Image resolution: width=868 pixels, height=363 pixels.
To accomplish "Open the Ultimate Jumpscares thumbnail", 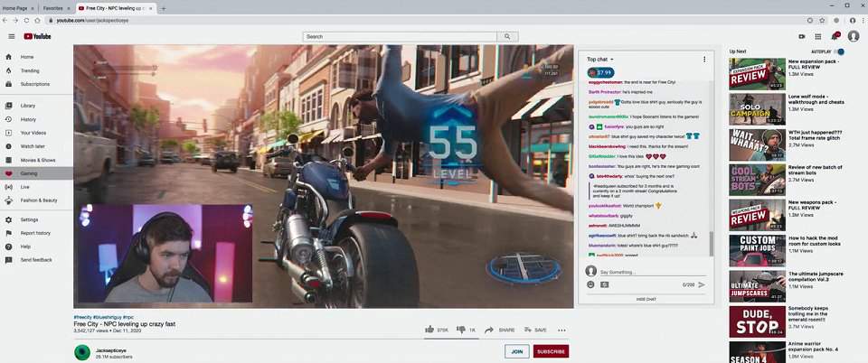I will click(x=757, y=286).
